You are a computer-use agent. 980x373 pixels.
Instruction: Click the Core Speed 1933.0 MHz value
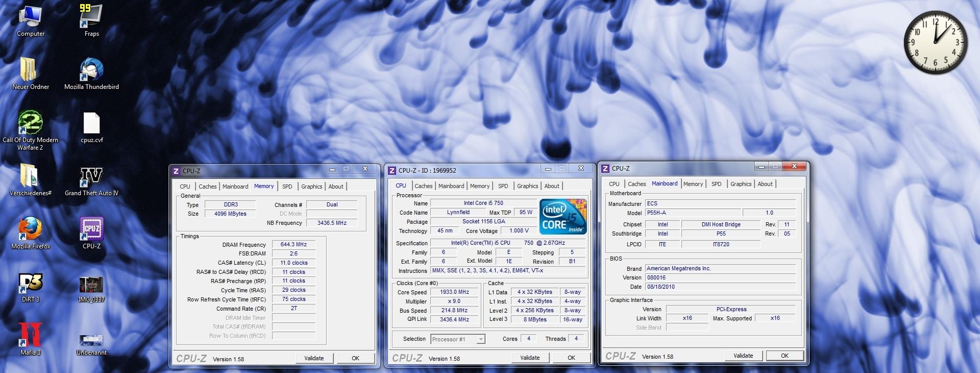(x=454, y=292)
